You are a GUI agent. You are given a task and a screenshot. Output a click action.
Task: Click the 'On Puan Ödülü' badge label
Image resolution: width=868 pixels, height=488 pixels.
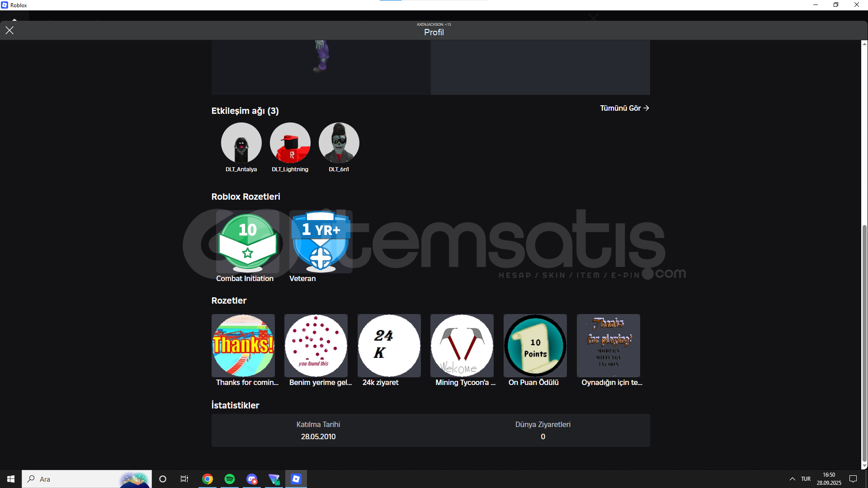[x=533, y=383]
